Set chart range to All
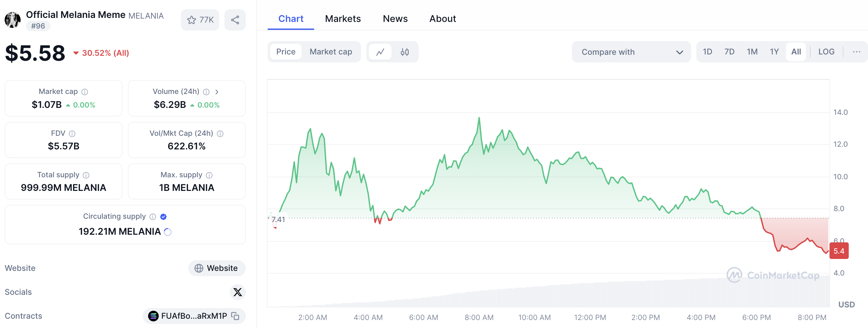 pos(796,52)
